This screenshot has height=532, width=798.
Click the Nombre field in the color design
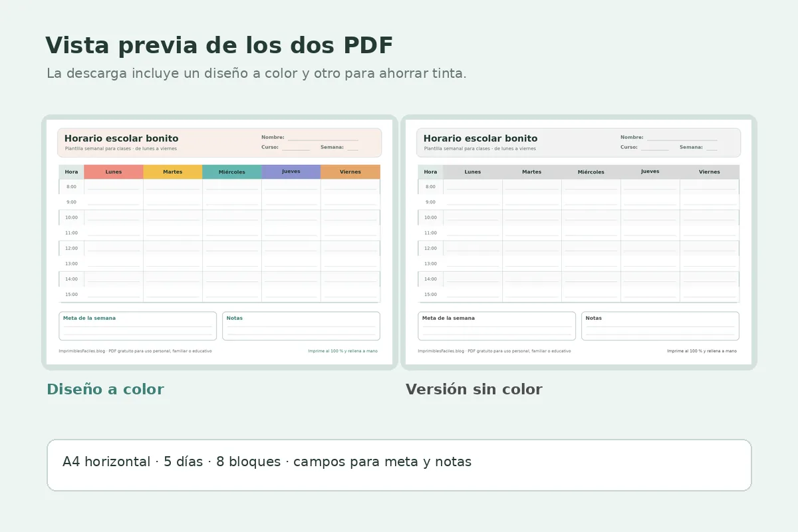(310, 138)
